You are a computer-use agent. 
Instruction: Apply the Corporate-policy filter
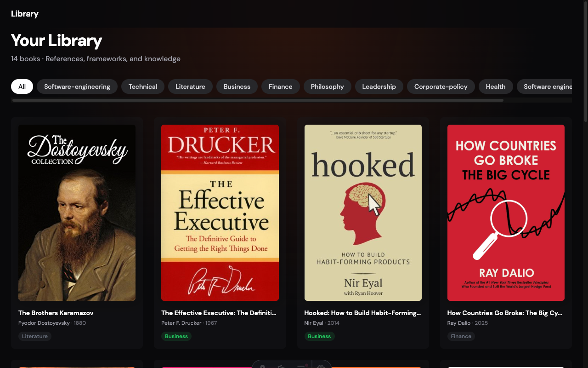click(441, 86)
